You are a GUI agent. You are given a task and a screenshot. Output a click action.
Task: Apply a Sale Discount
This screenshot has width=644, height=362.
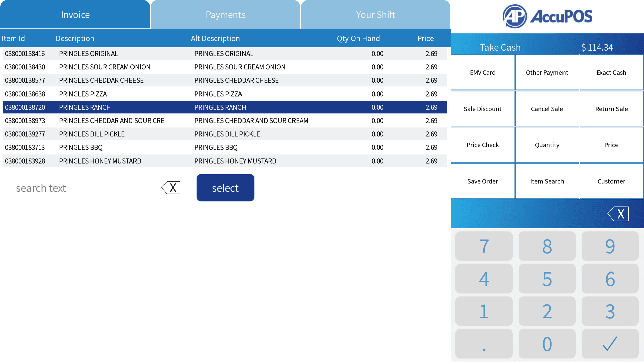point(483,109)
